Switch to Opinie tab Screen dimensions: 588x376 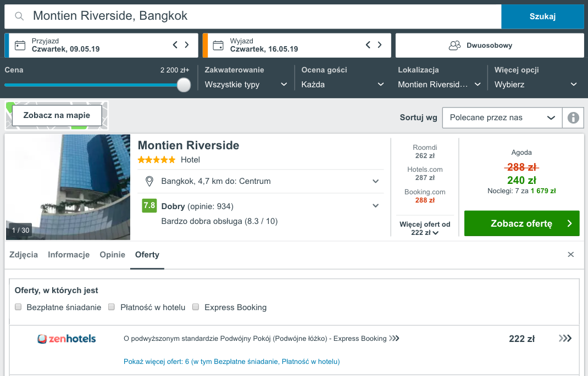click(x=113, y=255)
